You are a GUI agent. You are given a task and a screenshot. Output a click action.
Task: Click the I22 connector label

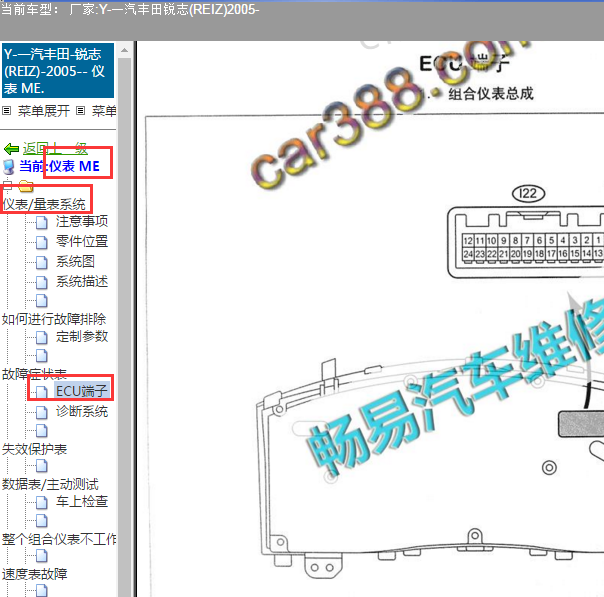click(528, 193)
